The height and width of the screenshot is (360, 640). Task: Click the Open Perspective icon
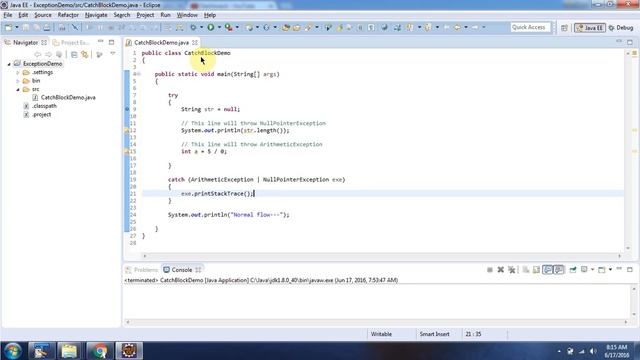point(564,27)
